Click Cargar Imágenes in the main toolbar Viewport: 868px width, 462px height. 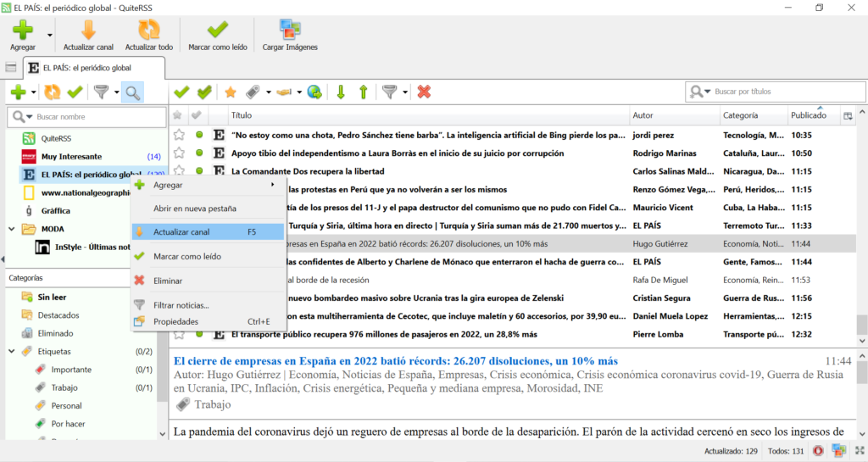pyautogui.click(x=290, y=35)
